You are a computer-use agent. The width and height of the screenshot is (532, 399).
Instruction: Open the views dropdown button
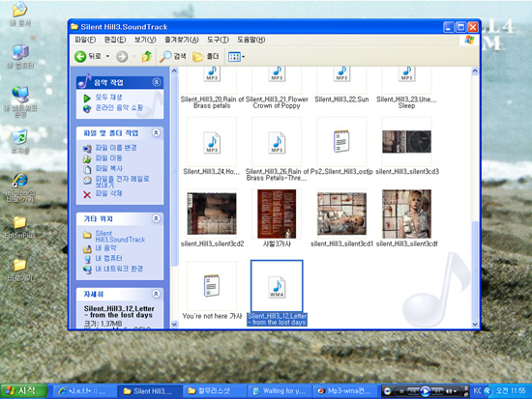[236, 57]
